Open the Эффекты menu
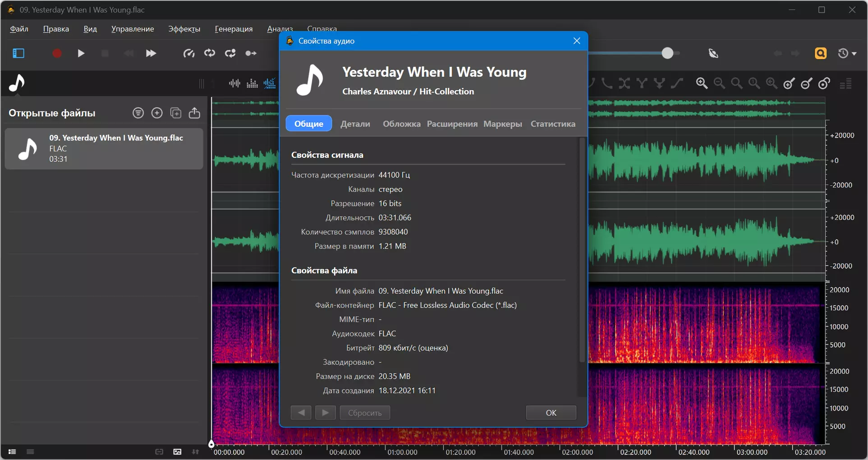 [184, 29]
